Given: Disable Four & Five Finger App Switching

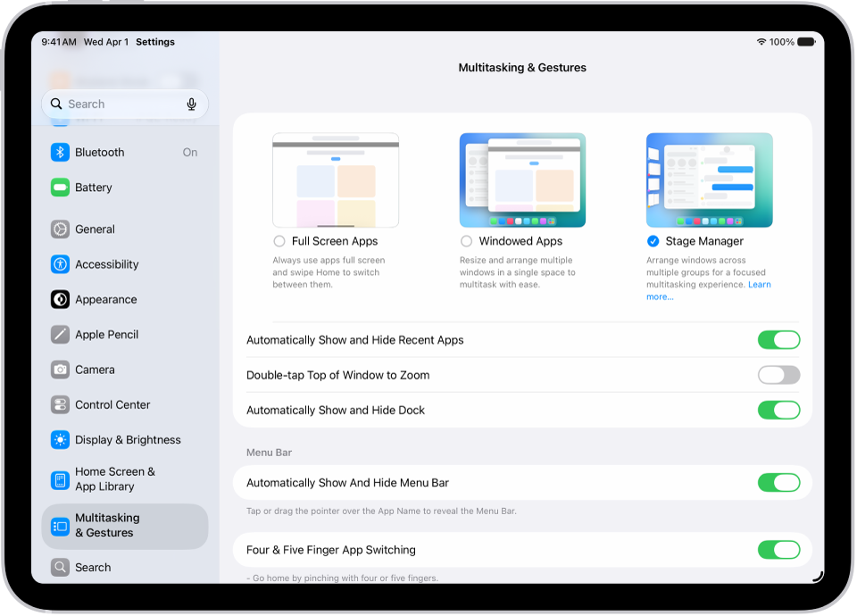Looking at the screenshot, I should (x=778, y=550).
